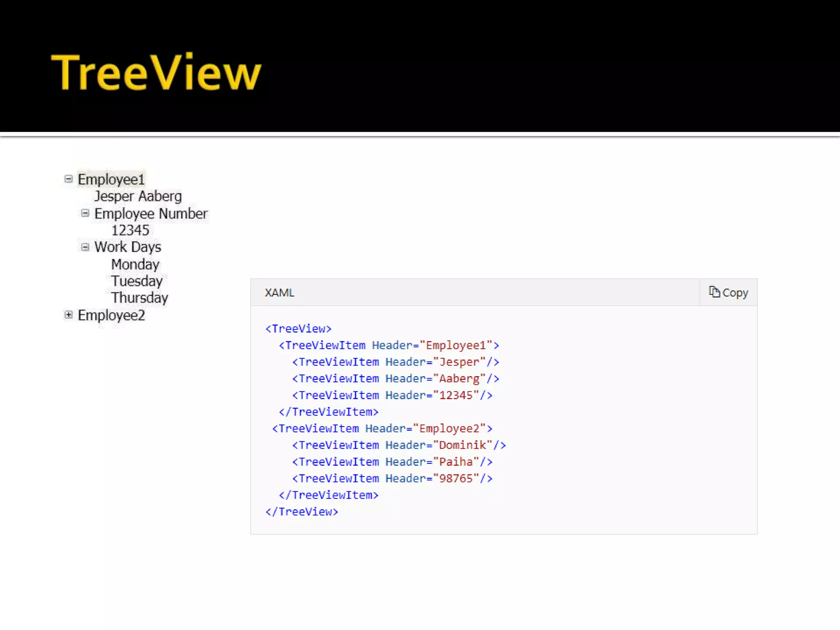Image resolution: width=840 pixels, height=630 pixels.
Task: Click the Copy icon in code box
Action: [x=714, y=292]
